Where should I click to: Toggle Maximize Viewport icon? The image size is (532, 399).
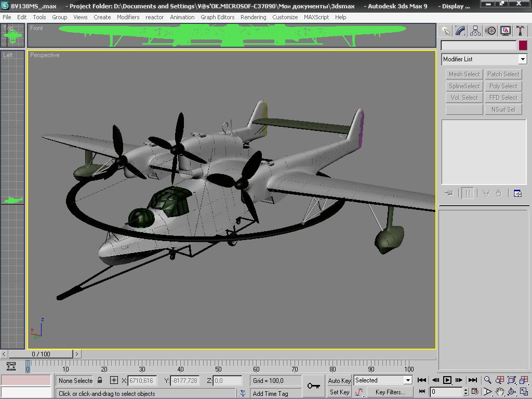[524, 392]
